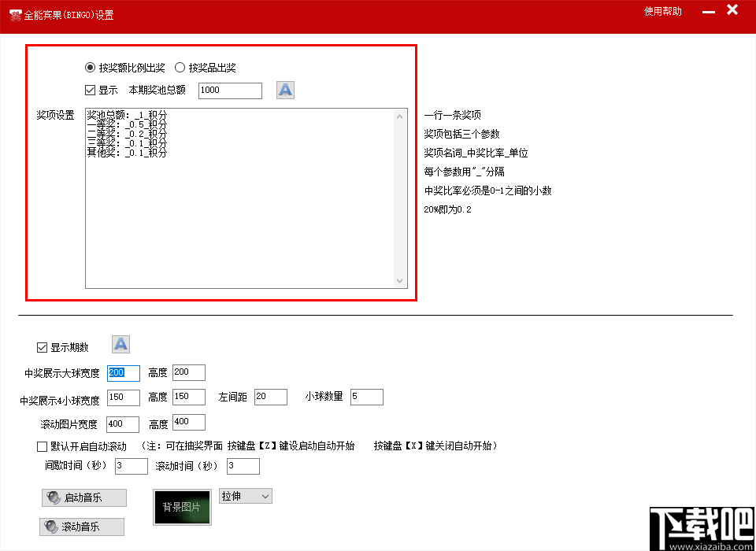The image size is (756, 551).
Task: Select the 中奖展示大球宽度 width field
Action: pos(122,372)
